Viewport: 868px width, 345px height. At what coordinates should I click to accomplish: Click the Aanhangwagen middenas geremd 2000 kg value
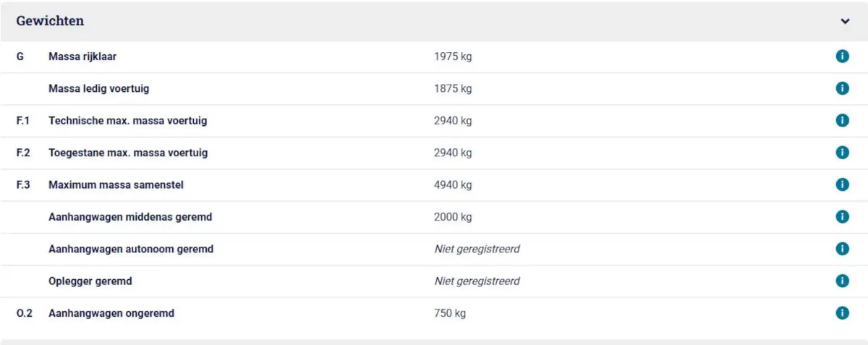453,216
